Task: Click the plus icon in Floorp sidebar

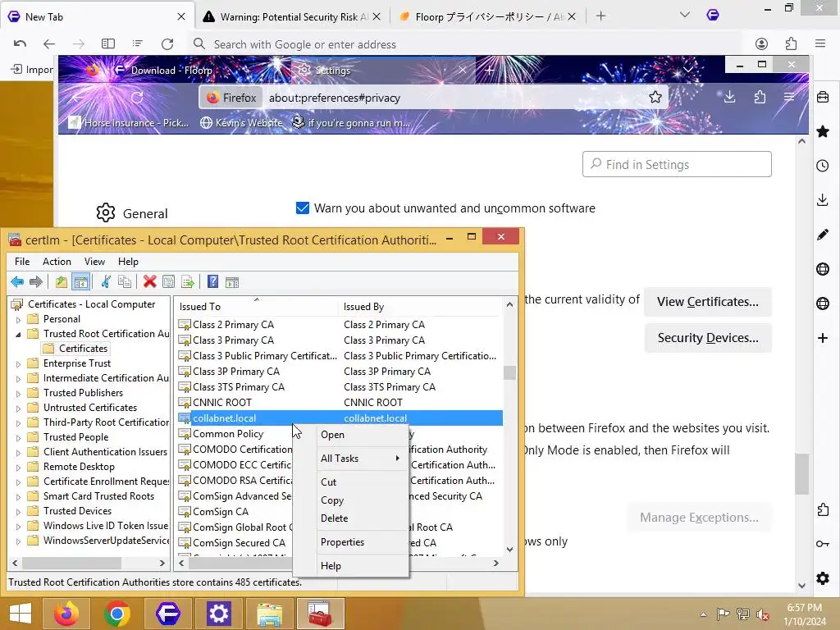Action: (823, 338)
